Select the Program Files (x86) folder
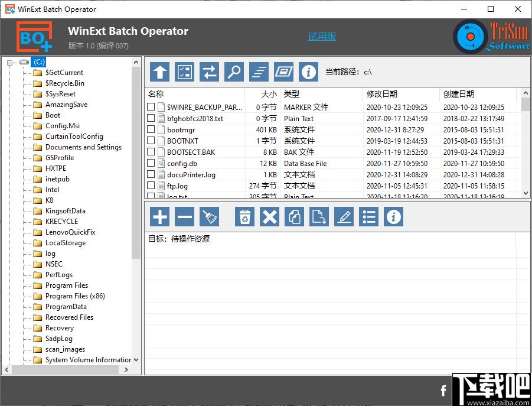The width and height of the screenshot is (532, 406). [75, 296]
